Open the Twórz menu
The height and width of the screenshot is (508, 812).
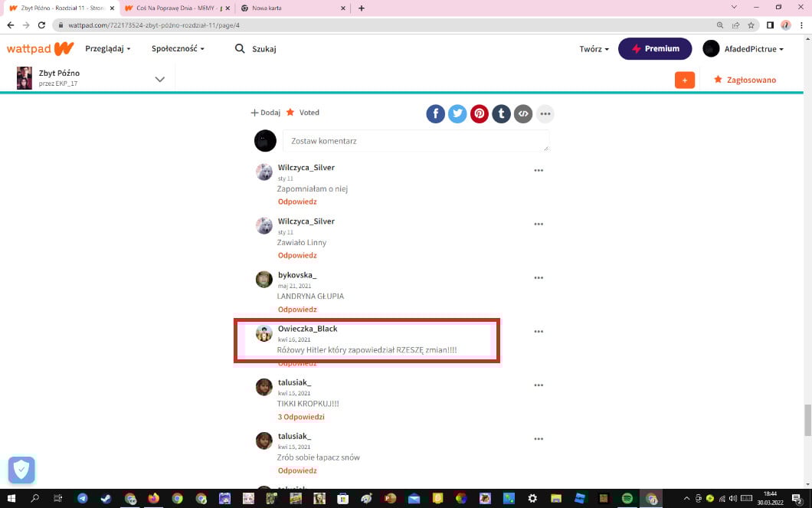coord(594,49)
